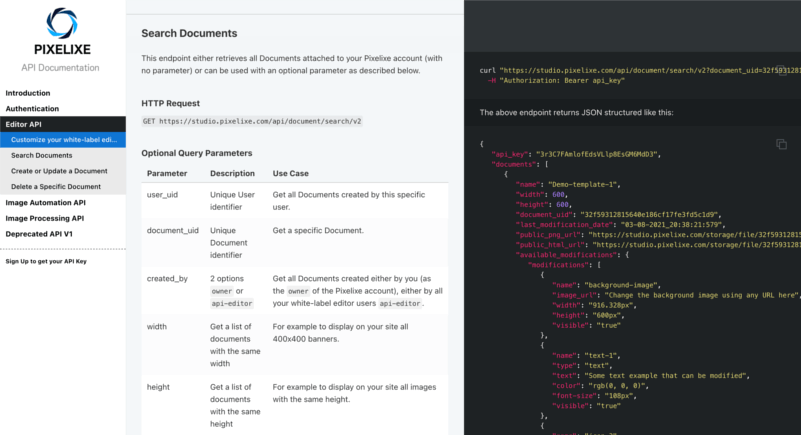
Task: Copy the curl command with copy icon
Action: pyautogui.click(x=782, y=70)
